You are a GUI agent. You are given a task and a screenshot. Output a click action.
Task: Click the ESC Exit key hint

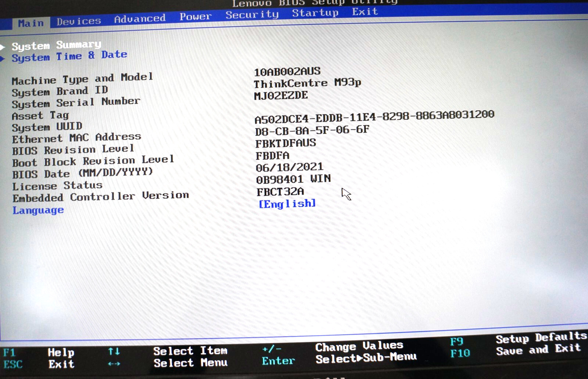pos(39,364)
